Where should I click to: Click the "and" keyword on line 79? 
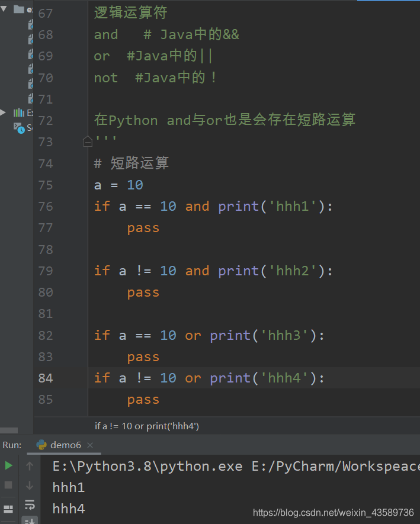tap(197, 271)
